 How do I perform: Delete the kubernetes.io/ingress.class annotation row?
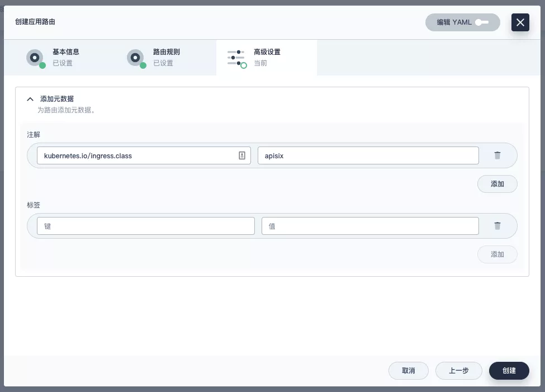click(x=497, y=155)
